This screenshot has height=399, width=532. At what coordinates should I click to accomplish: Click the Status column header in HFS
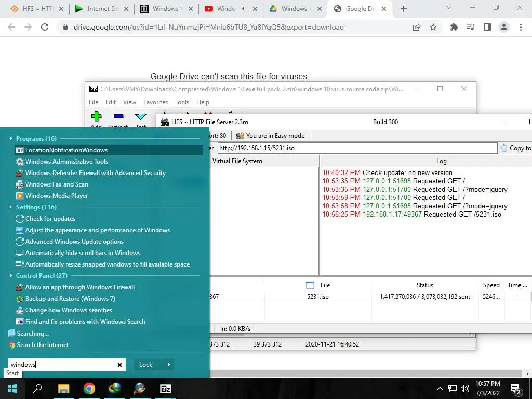point(425,285)
